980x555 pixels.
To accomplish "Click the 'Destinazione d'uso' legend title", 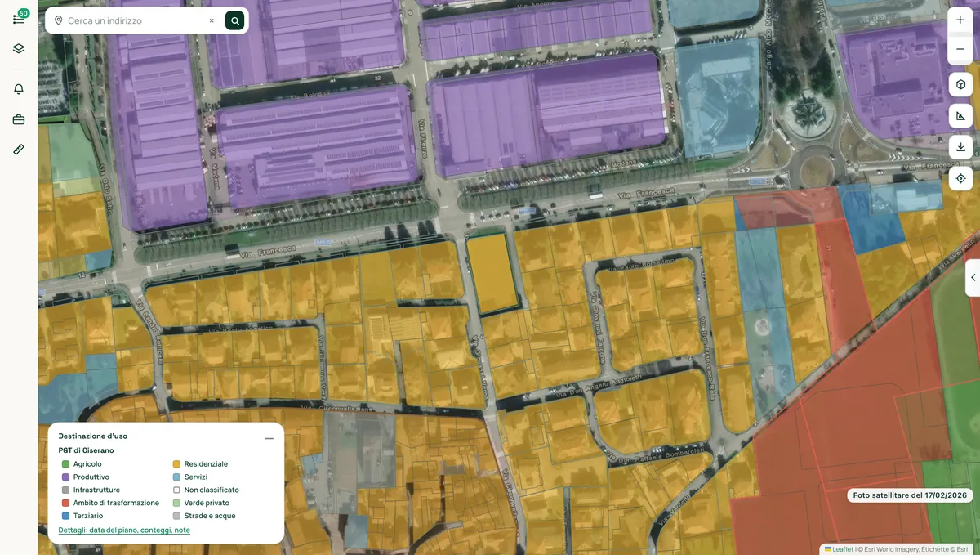I will pyautogui.click(x=93, y=436).
